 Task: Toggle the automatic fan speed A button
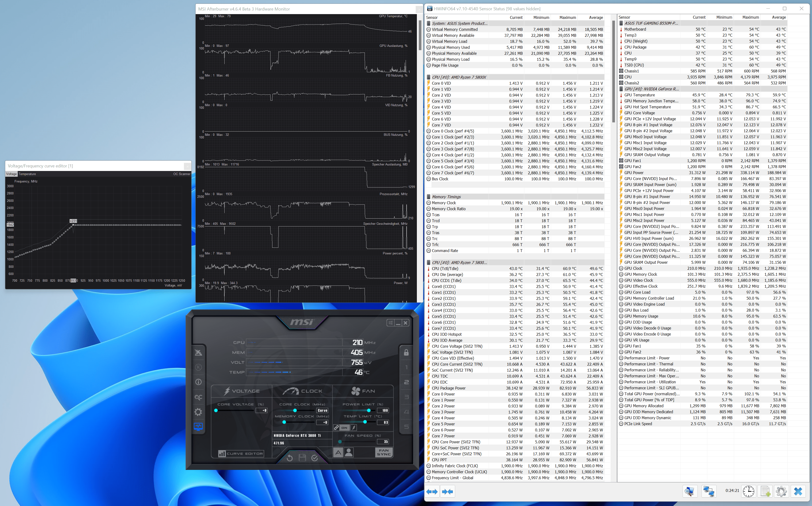pyautogui.click(x=338, y=452)
